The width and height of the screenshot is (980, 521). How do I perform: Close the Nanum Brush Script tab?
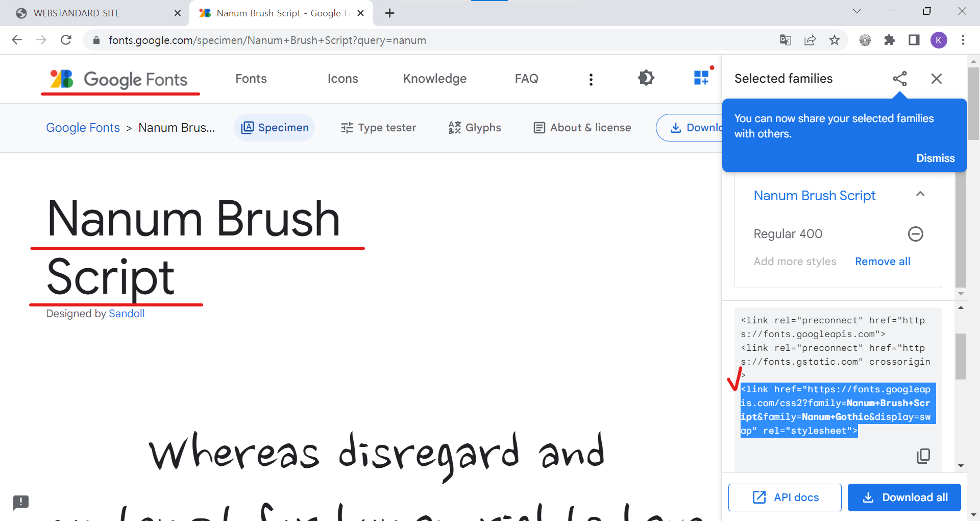(x=361, y=13)
